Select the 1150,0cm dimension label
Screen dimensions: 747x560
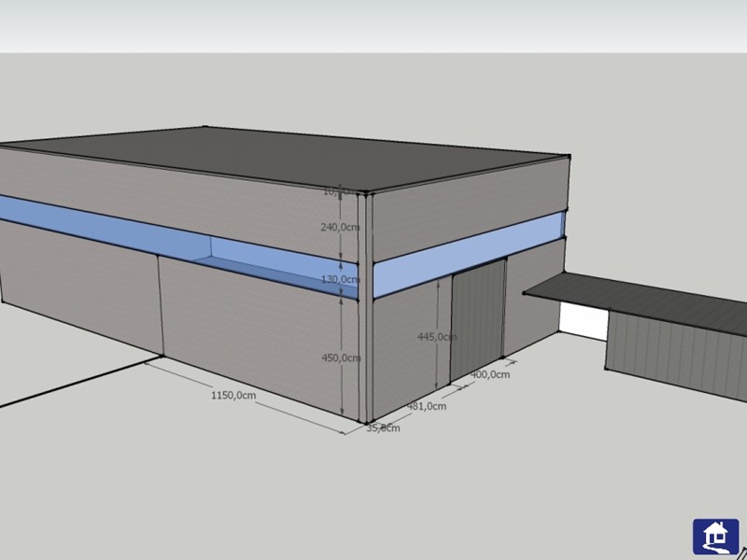point(233,395)
